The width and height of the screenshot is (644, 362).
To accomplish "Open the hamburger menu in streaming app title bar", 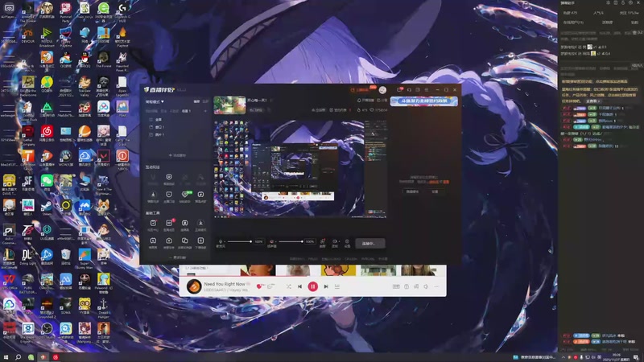I will pyautogui.click(x=427, y=90).
